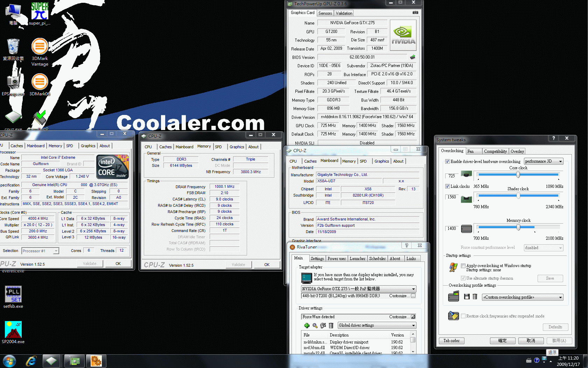Viewport: 588px width, 368px height.
Task: Open CPU-Z Processor #1 selection dropdown
Action: 40,251
